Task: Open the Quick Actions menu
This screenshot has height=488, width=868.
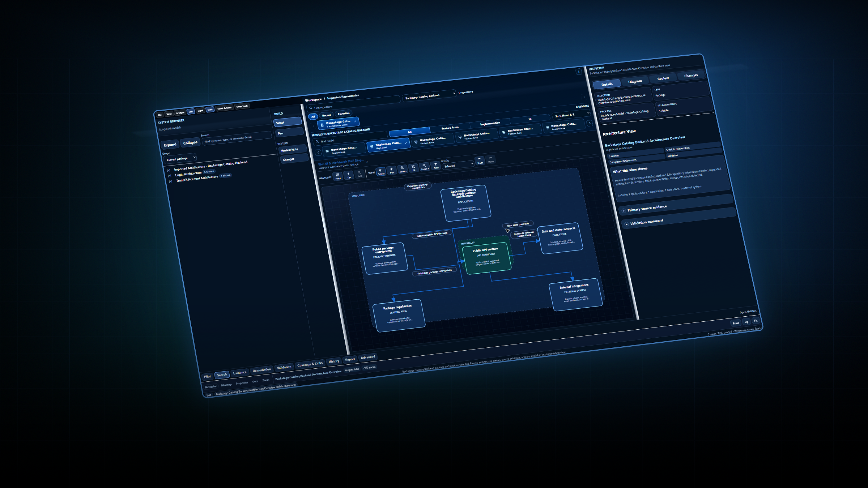Action: pyautogui.click(x=225, y=108)
